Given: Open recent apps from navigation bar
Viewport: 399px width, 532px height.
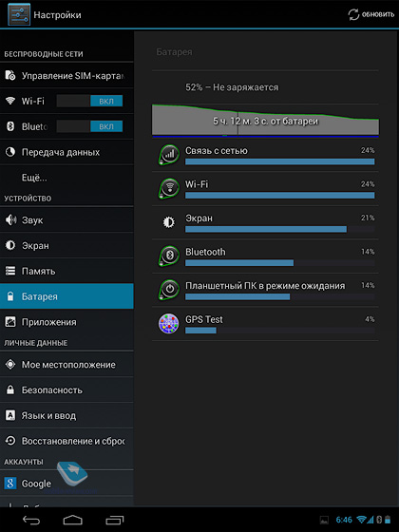Looking at the screenshot, I should [x=114, y=520].
